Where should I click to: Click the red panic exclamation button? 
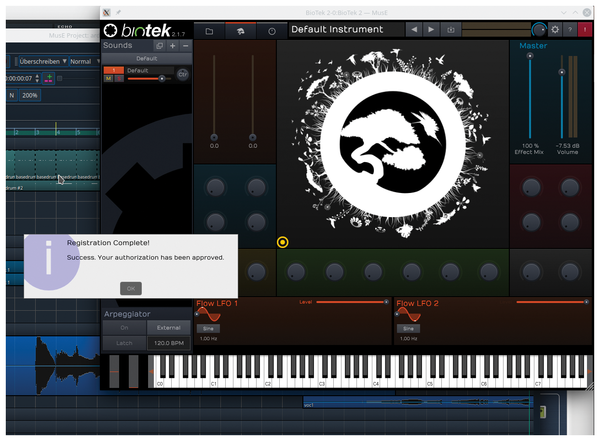(585, 29)
